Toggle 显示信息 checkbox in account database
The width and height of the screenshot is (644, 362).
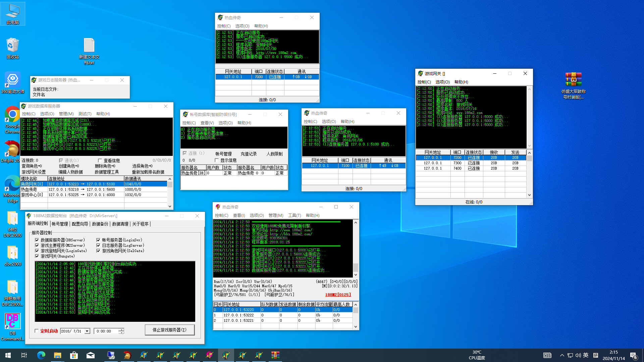tap(217, 160)
